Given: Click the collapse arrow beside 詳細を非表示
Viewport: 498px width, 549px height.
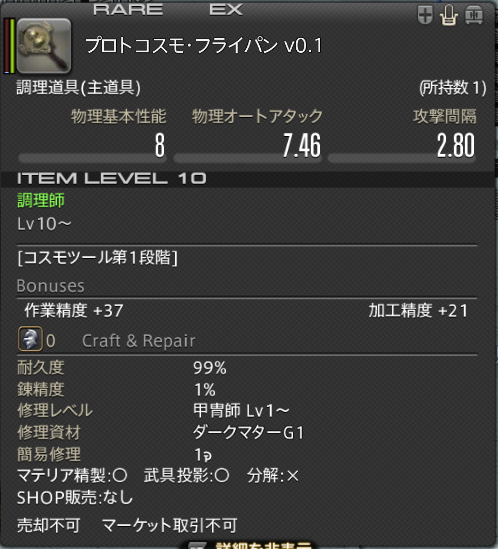Looking at the screenshot, I should coord(197,545).
